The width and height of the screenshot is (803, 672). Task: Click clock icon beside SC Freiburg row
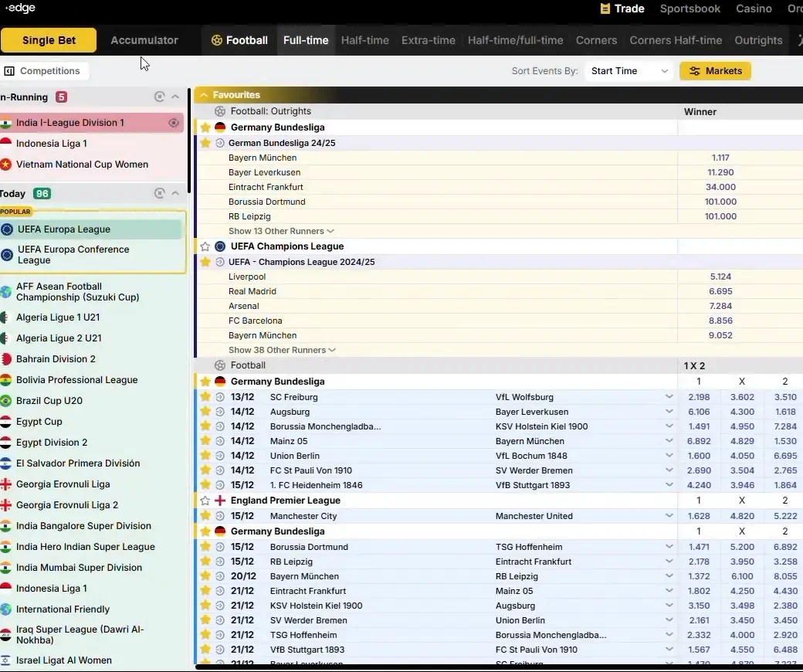[220, 397]
